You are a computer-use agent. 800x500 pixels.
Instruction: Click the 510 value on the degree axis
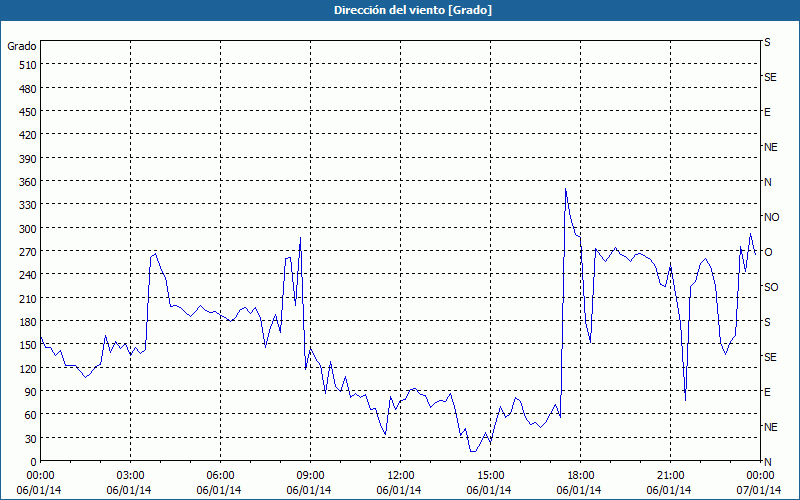(x=28, y=65)
